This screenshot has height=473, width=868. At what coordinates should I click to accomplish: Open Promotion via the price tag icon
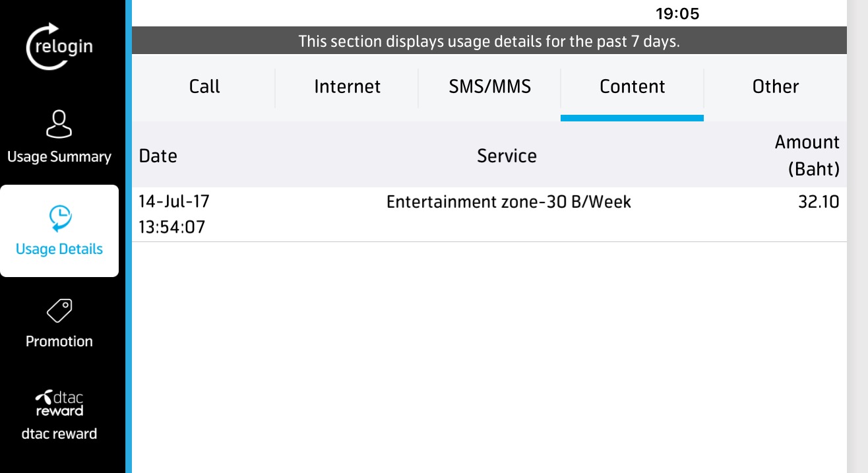click(x=59, y=310)
